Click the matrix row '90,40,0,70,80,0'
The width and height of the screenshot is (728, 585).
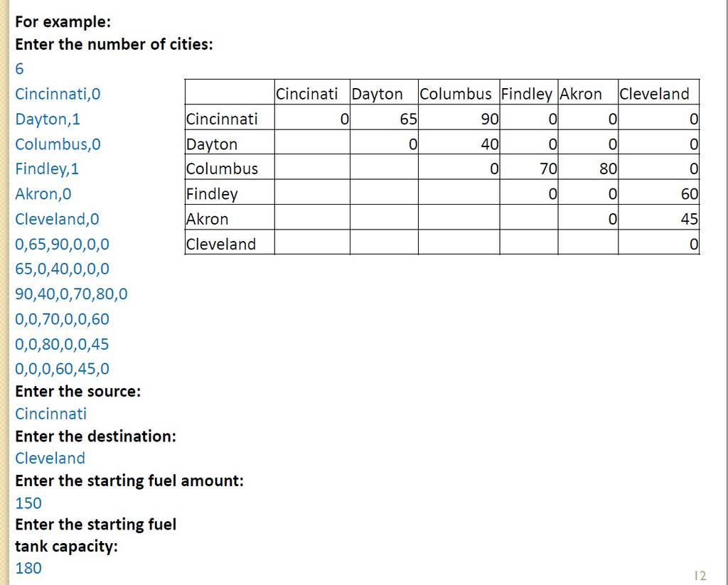pos(71,294)
